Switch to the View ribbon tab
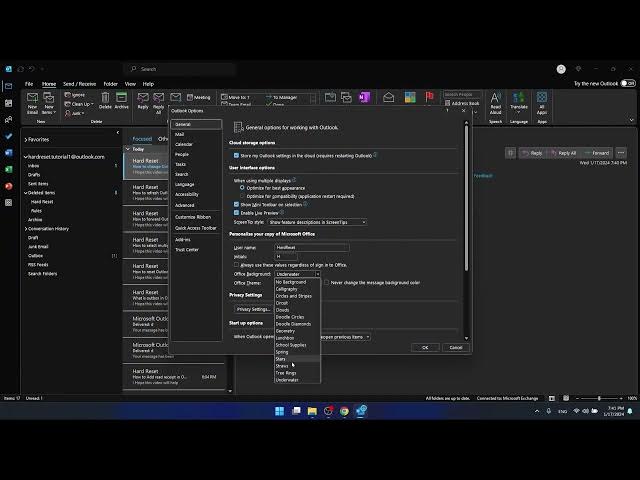The width and height of the screenshot is (640, 480). [x=130, y=84]
